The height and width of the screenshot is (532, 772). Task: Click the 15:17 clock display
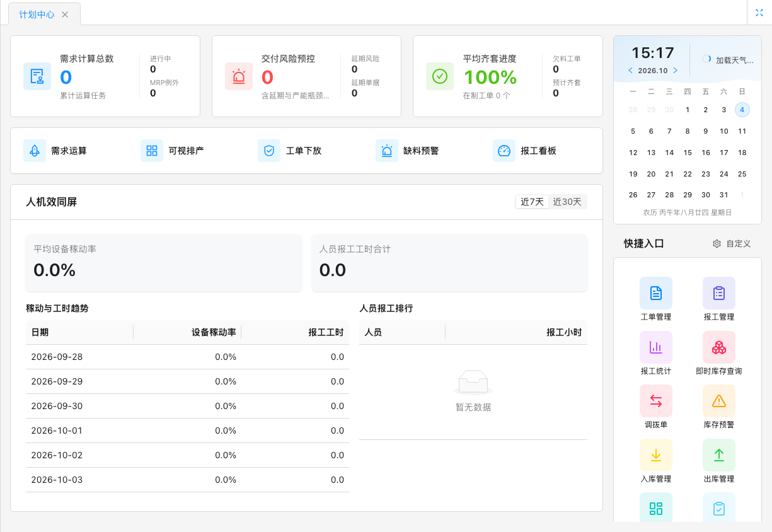653,53
